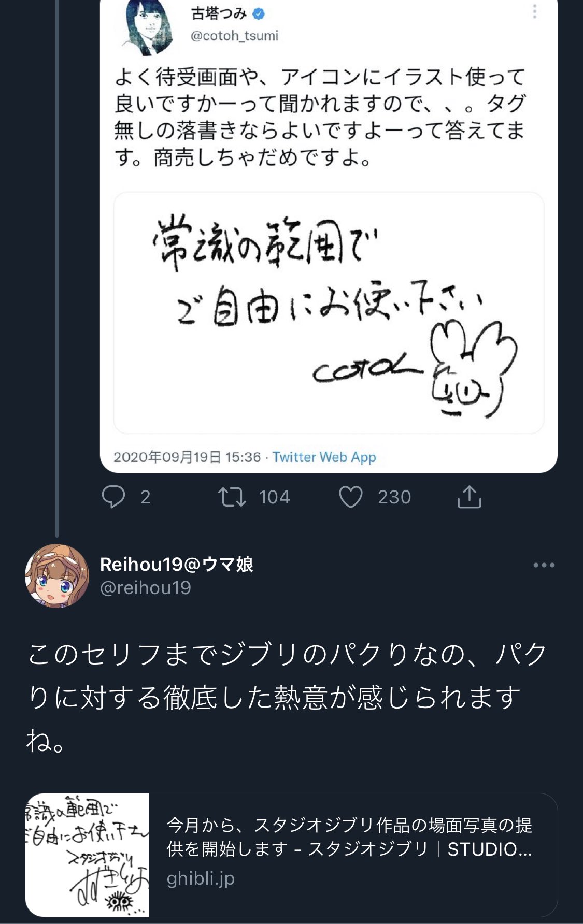Viewport: 583px width, 924px height.
Task: Click the retweet arrows icon
Action: pos(232,497)
